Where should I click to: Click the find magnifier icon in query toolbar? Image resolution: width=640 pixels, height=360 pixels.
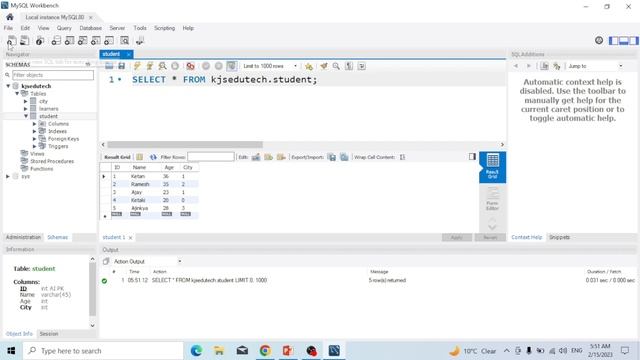(x=336, y=66)
